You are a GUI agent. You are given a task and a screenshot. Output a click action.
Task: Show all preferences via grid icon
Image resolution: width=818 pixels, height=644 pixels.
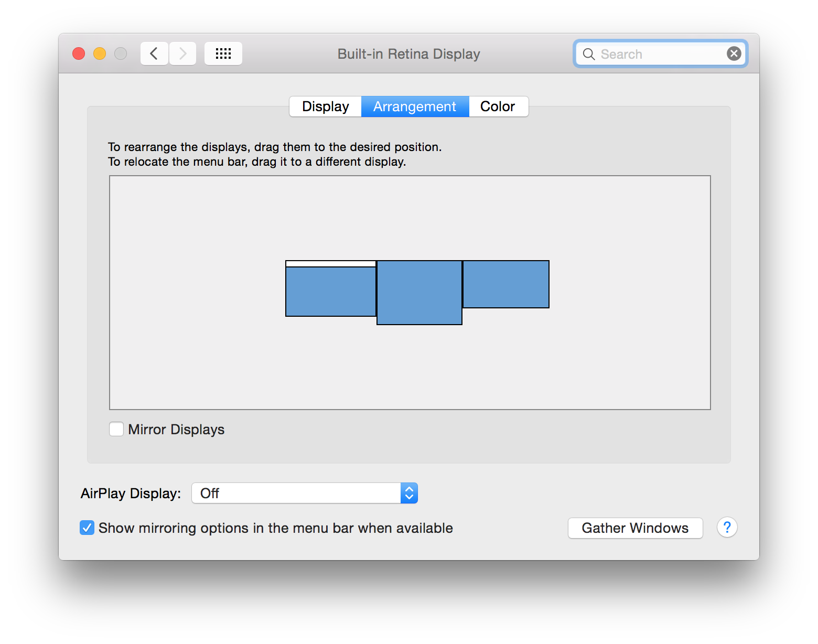(x=223, y=53)
